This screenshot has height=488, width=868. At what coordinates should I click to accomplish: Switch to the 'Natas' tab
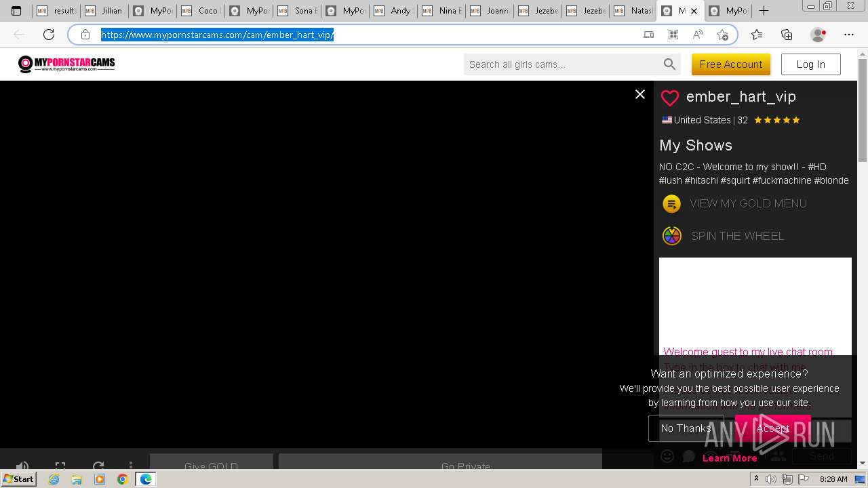(x=634, y=11)
